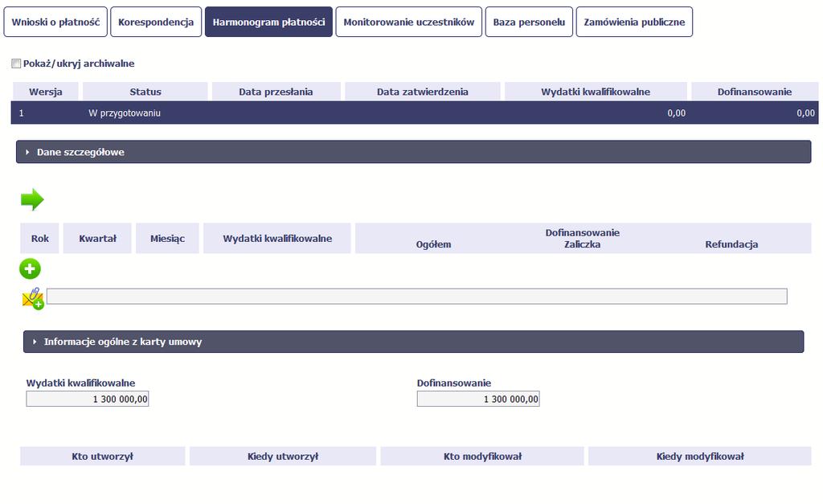The width and height of the screenshot is (823, 504).
Task: Switch to the Korespondencja tab
Action: pos(156,22)
